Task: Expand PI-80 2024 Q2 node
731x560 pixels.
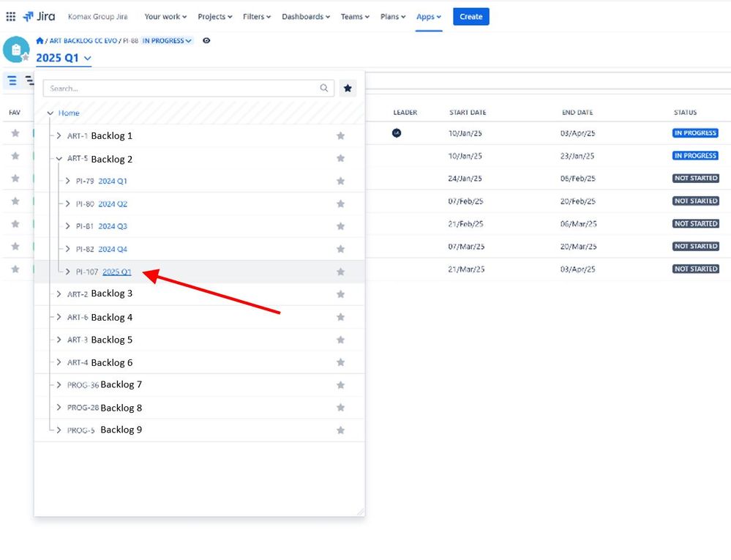Action: click(67, 204)
